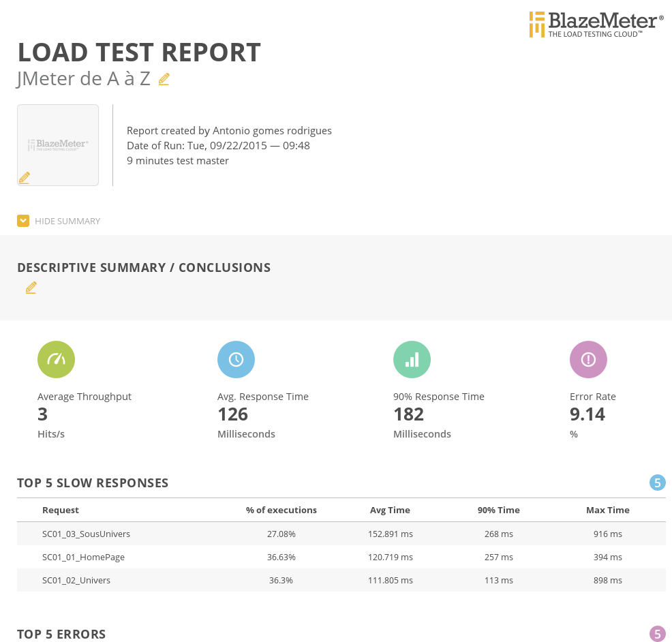
Task: Collapse the summary with yellow chevron
Action: tap(23, 221)
